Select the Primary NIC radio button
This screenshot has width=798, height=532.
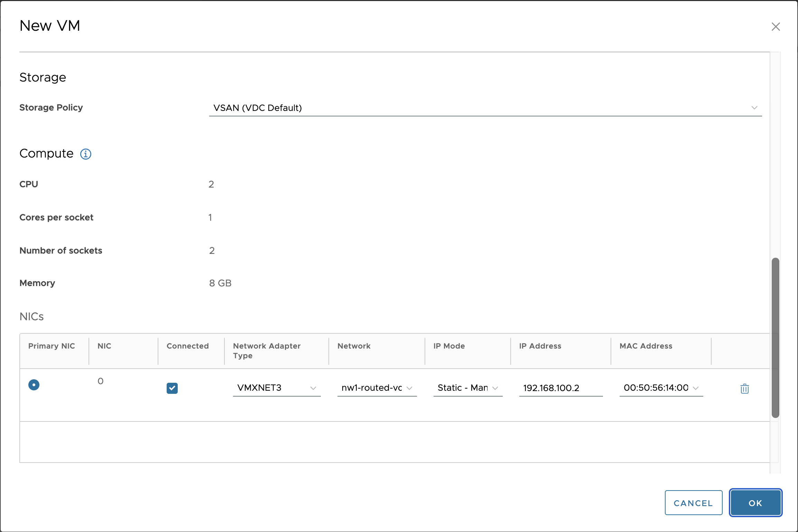pos(34,384)
